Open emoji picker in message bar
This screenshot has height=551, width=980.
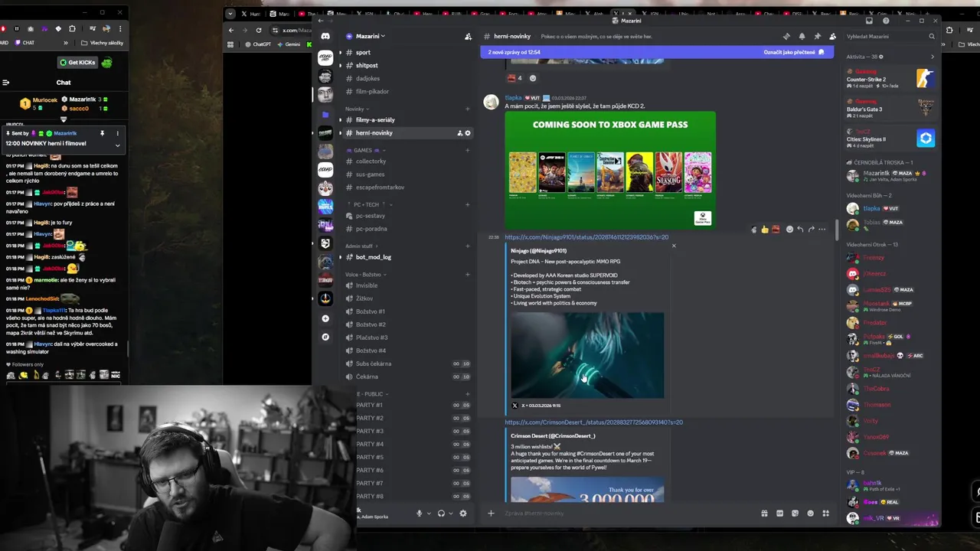[x=810, y=514]
